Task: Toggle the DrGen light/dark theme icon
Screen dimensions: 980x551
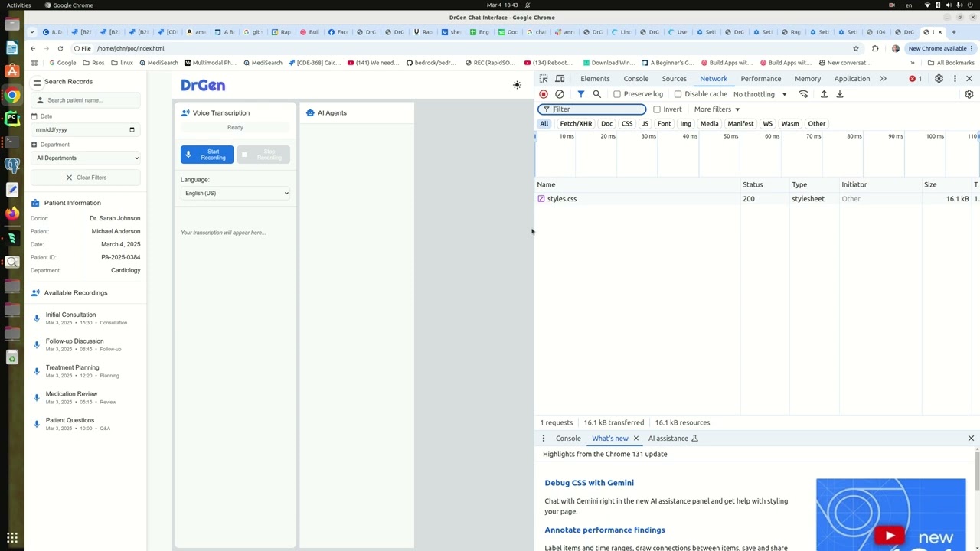Action: click(x=517, y=85)
